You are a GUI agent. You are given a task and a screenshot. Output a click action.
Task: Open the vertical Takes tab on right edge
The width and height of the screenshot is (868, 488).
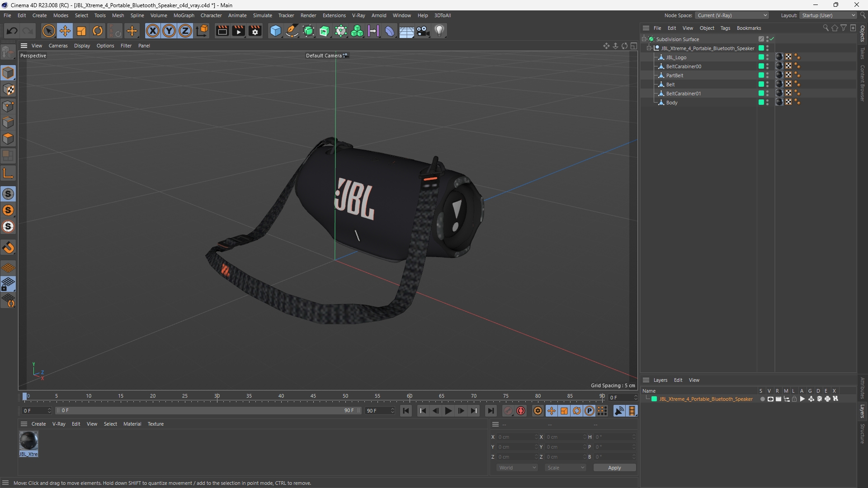[x=863, y=53]
